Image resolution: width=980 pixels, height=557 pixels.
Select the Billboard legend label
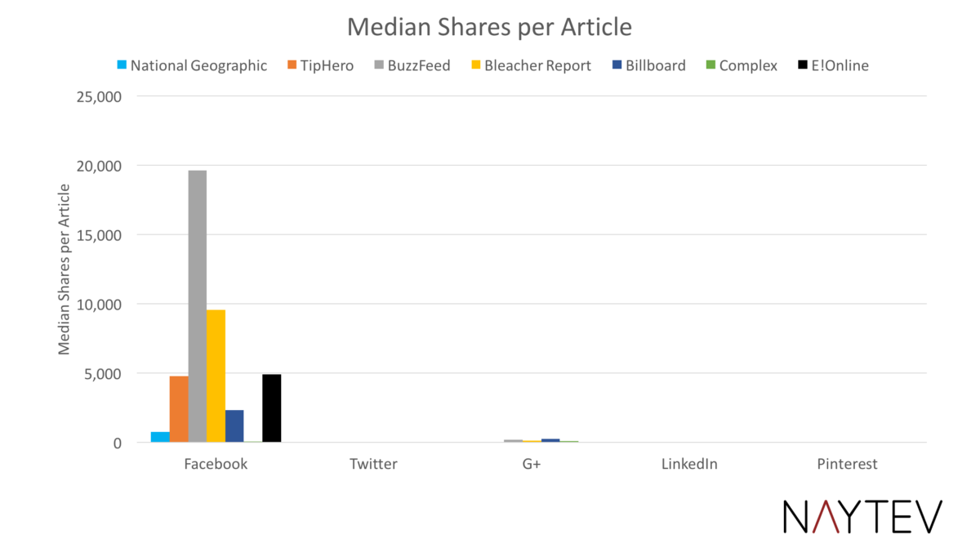tap(656, 65)
